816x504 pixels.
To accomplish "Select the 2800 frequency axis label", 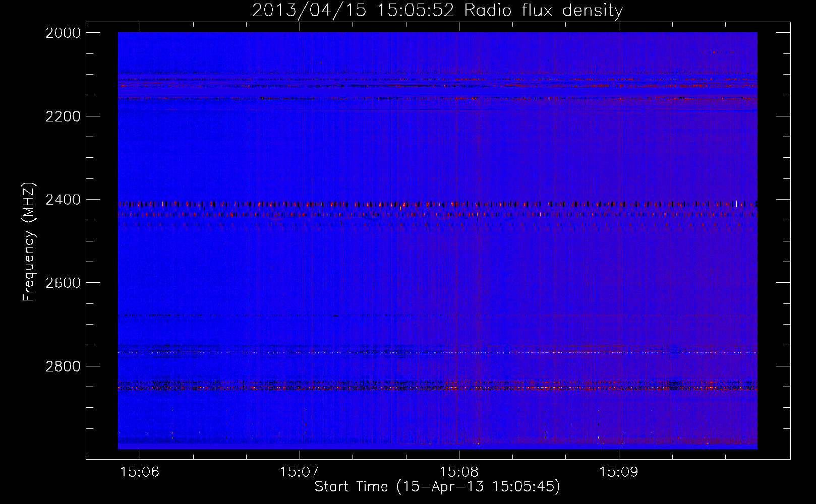I will 63,366.
